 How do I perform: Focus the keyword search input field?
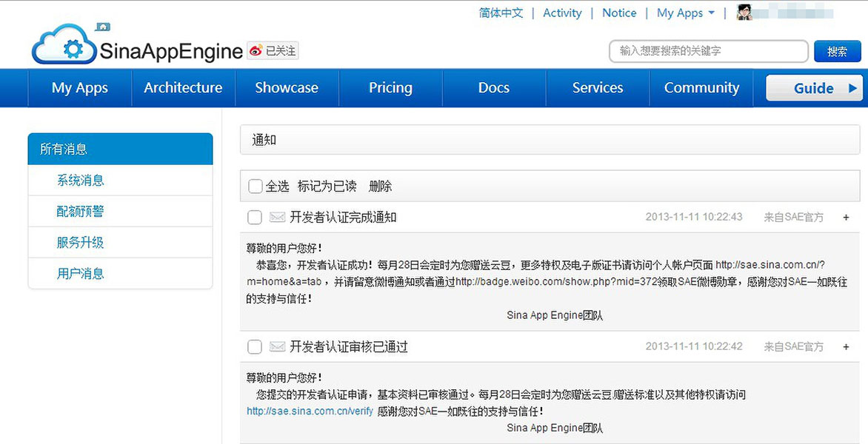pyautogui.click(x=708, y=51)
